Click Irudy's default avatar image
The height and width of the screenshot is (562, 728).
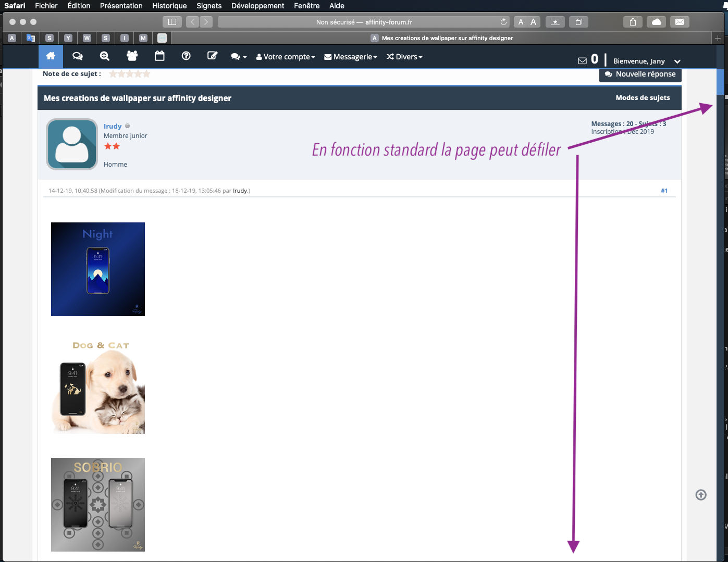(72, 144)
